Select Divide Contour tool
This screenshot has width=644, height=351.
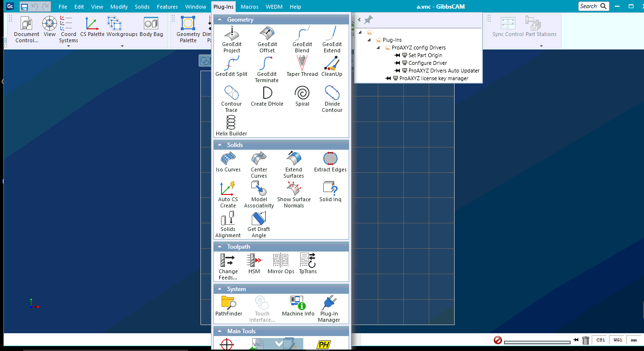click(x=332, y=99)
